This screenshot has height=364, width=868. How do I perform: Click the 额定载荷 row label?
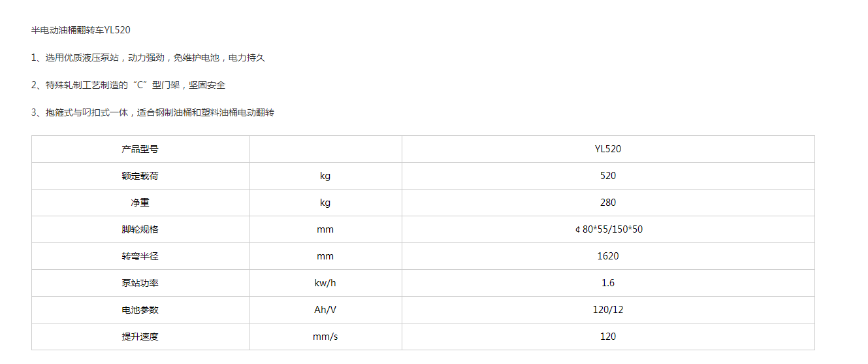click(x=140, y=176)
